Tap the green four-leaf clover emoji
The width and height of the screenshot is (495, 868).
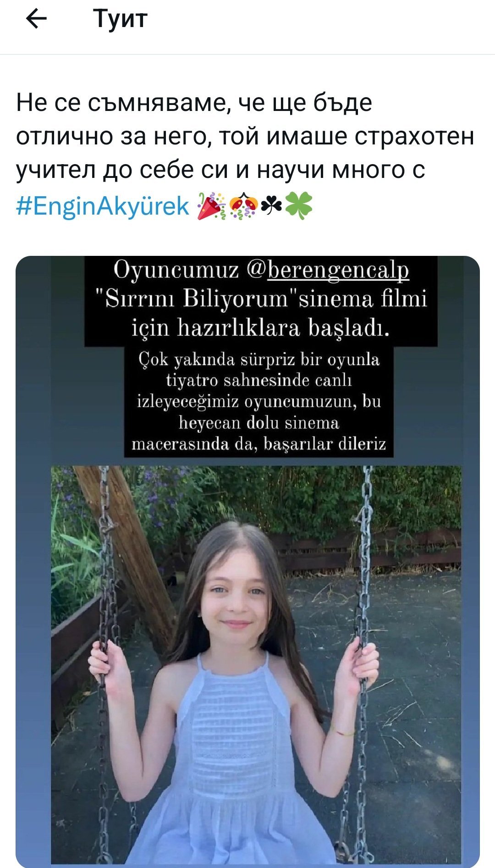(x=298, y=206)
